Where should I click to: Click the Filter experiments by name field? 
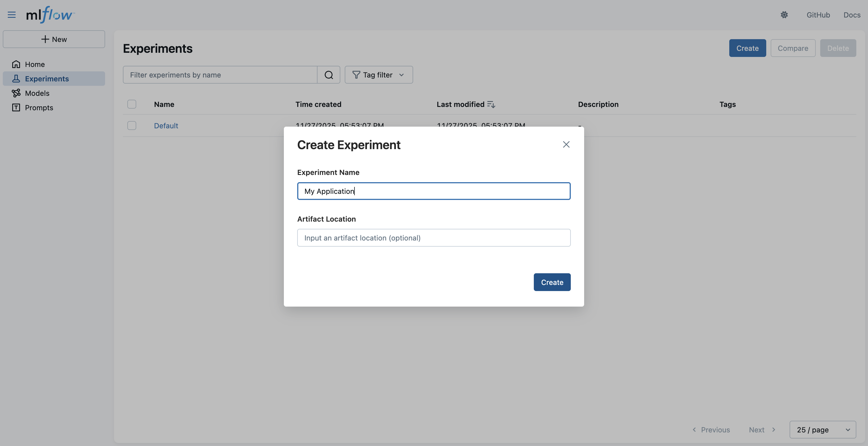[220, 75]
